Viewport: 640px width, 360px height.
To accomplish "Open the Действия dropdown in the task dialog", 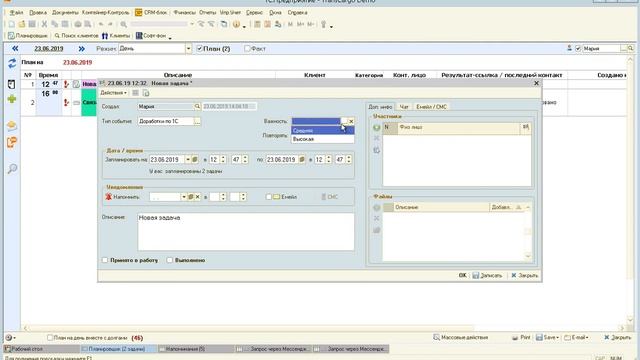I will (x=113, y=93).
